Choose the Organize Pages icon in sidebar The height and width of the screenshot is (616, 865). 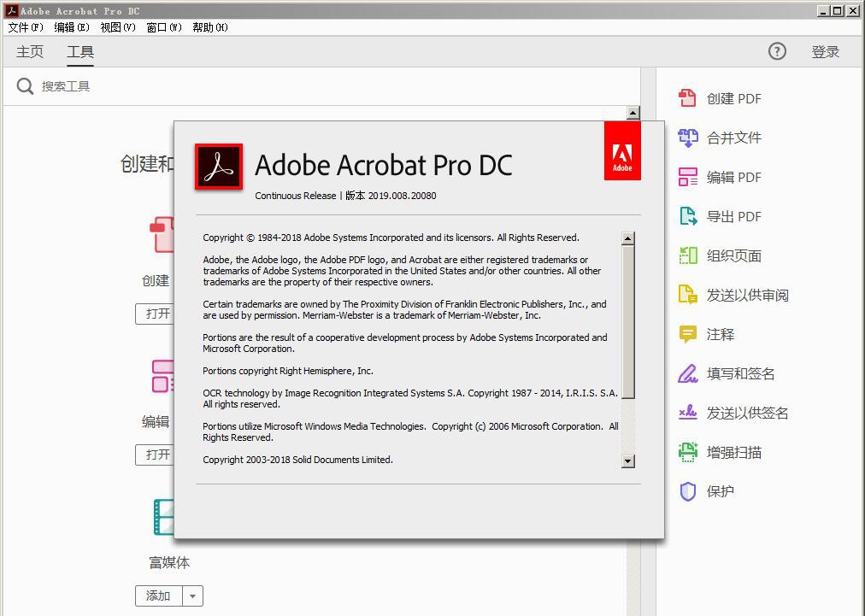(687, 255)
